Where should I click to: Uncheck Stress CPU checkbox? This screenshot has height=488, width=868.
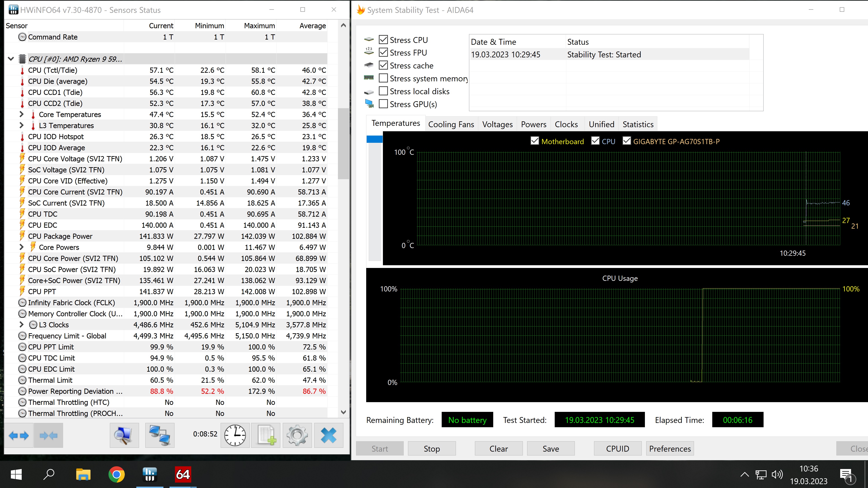coord(383,40)
